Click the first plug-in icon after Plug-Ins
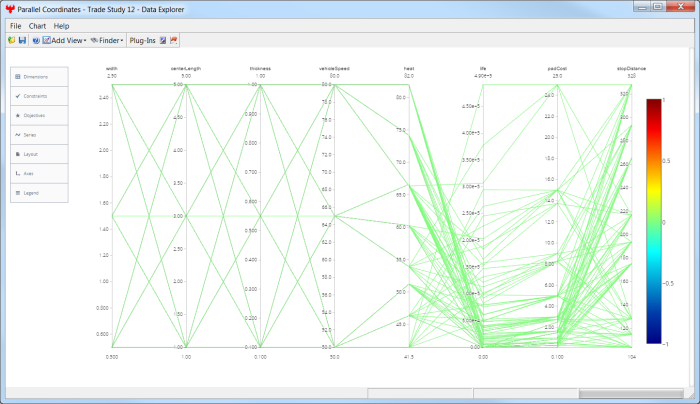This screenshot has width=700, height=404. [163, 40]
